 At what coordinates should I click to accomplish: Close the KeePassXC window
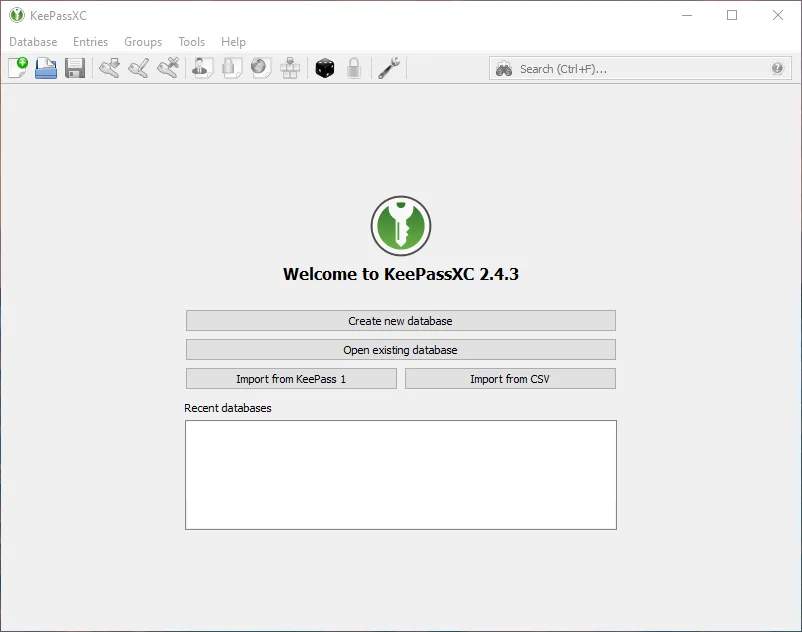click(777, 15)
